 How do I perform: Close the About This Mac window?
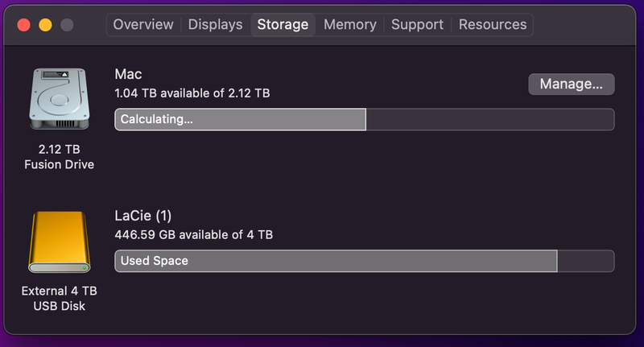(x=24, y=24)
